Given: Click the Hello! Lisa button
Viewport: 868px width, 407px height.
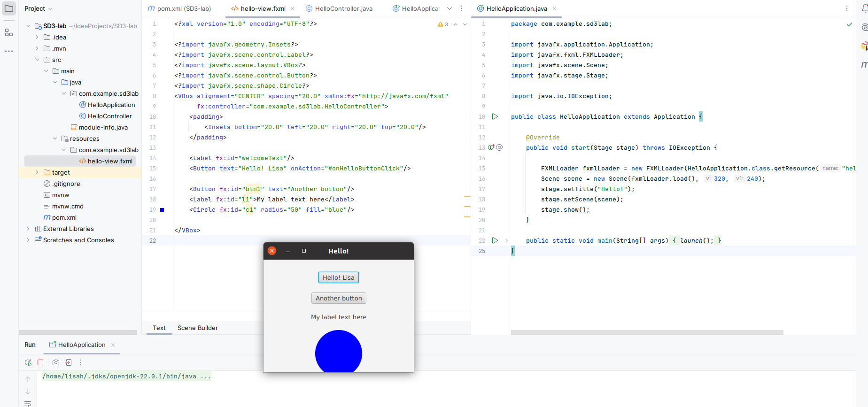Looking at the screenshot, I should [339, 277].
